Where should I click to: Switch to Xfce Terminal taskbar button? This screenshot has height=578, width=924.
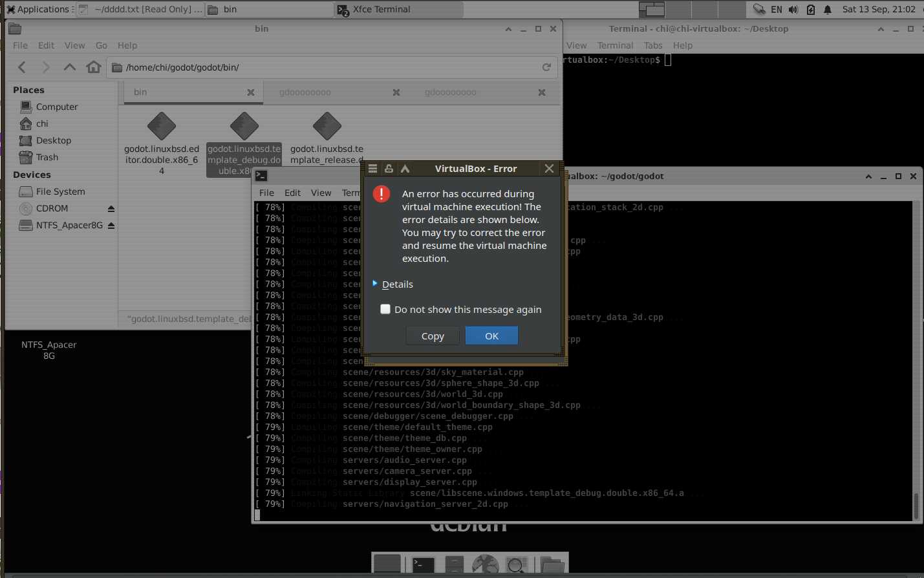click(x=399, y=9)
